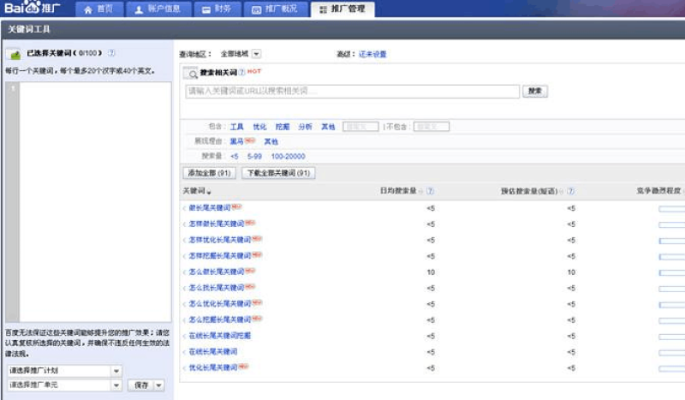The width and height of the screenshot is (685, 400).
Task: Open keyword link 在线长尾关键词
Action: click(213, 352)
